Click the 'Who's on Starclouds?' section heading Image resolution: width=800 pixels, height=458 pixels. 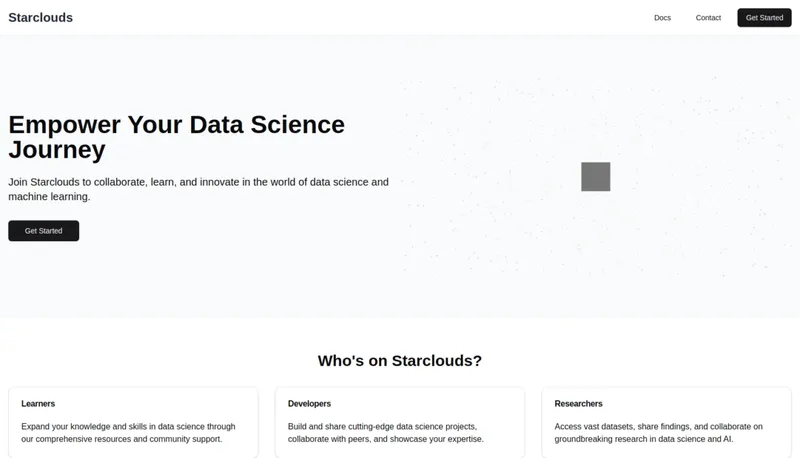pos(400,360)
